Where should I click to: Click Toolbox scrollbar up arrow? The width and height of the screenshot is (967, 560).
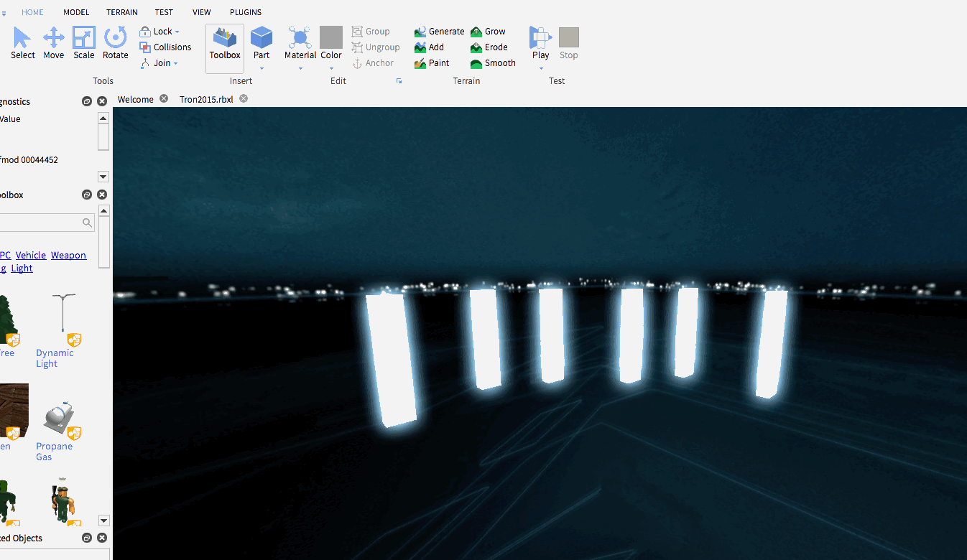[103, 211]
